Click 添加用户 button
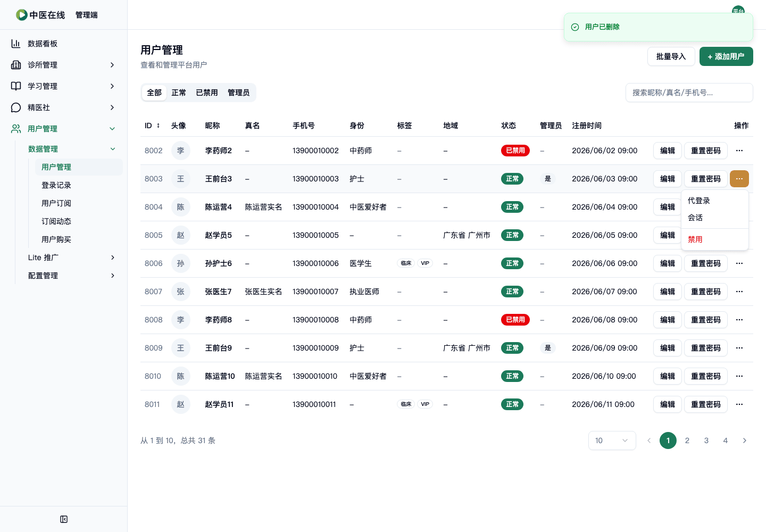Screen dimensions: 766x532 [726, 56]
